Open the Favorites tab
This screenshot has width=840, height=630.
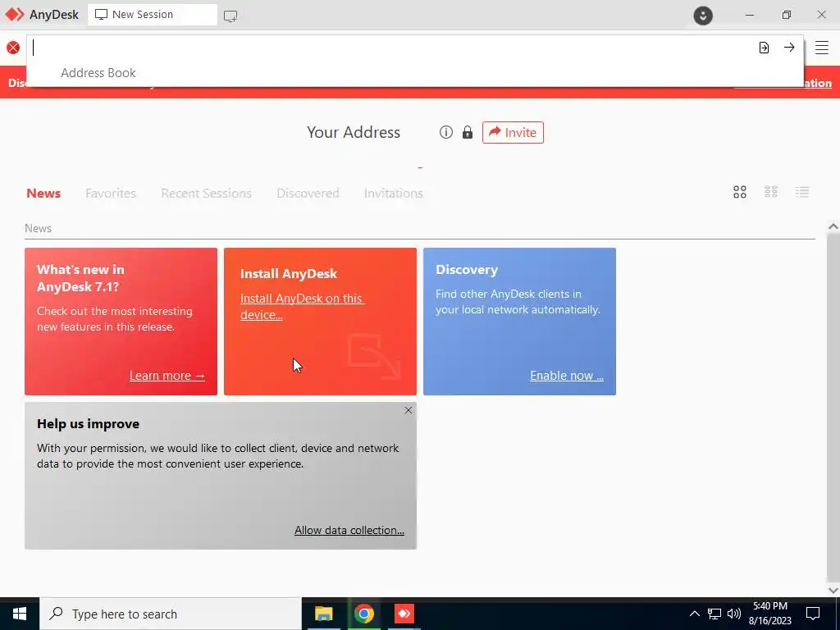pos(111,194)
